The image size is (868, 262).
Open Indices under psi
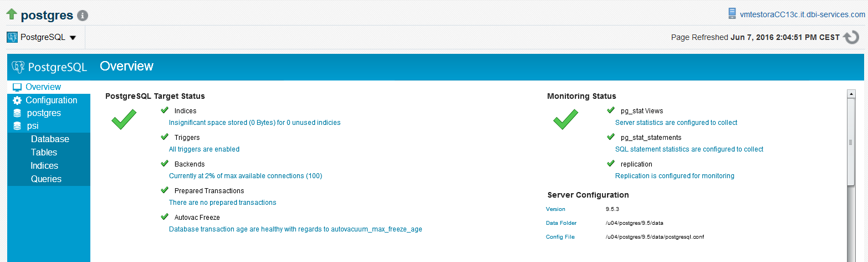(44, 166)
